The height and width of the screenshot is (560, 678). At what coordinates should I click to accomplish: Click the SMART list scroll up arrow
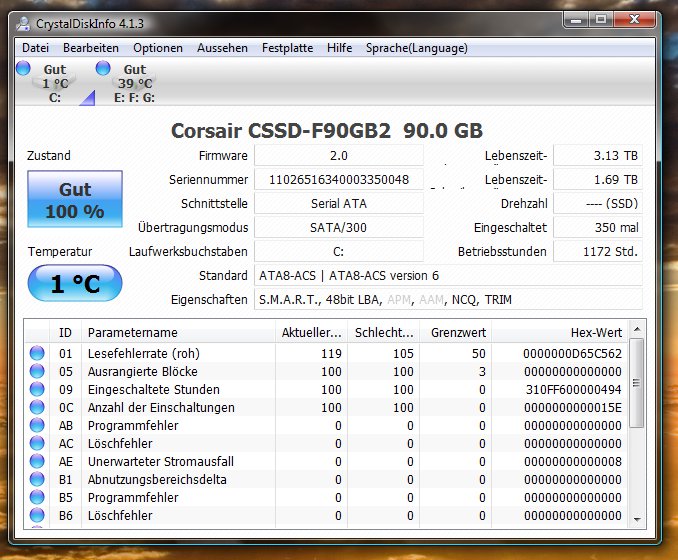(637, 330)
